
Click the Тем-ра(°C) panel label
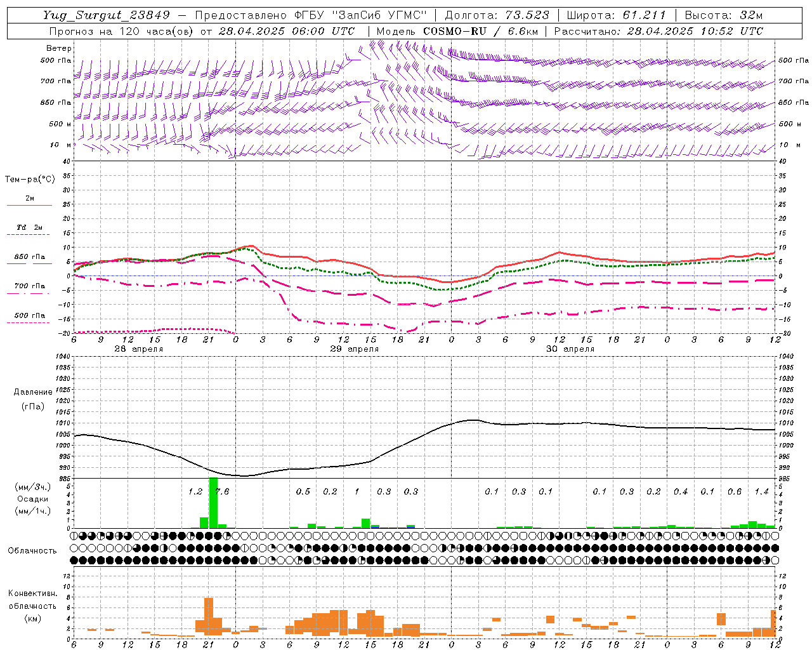click(x=30, y=180)
